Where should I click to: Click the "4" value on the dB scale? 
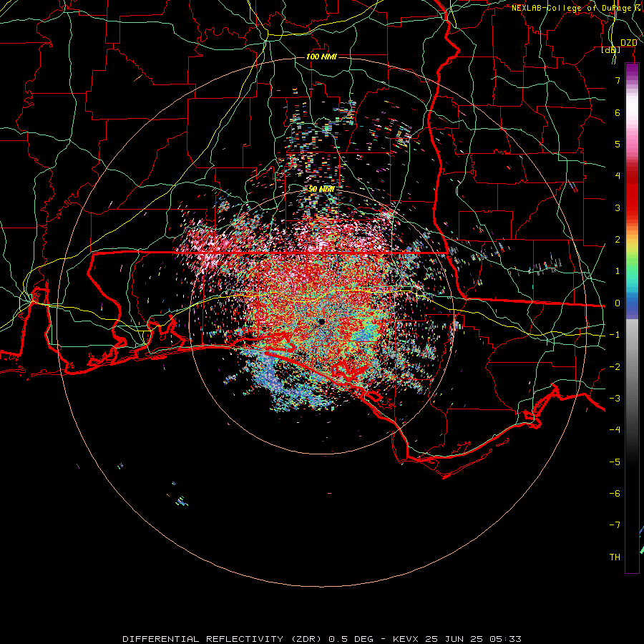coord(618,176)
